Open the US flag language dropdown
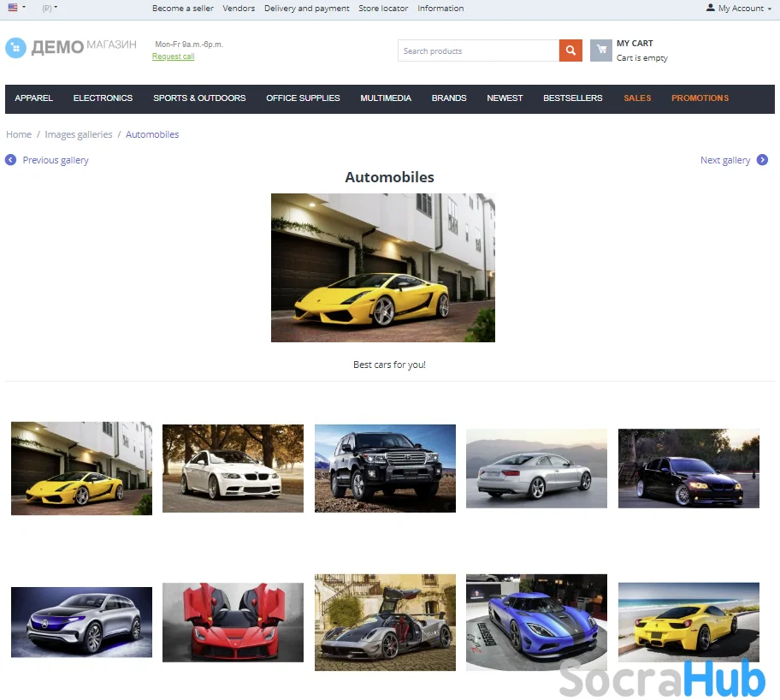The height and width of the screenshot is (700, 780). (x=16, y=8)
